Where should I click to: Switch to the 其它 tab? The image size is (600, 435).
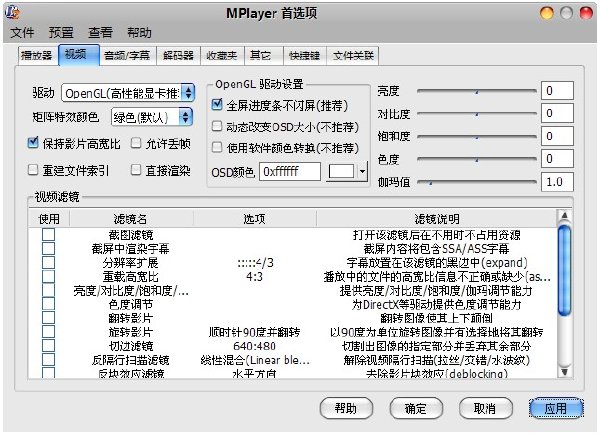click(x=263, y=56)
